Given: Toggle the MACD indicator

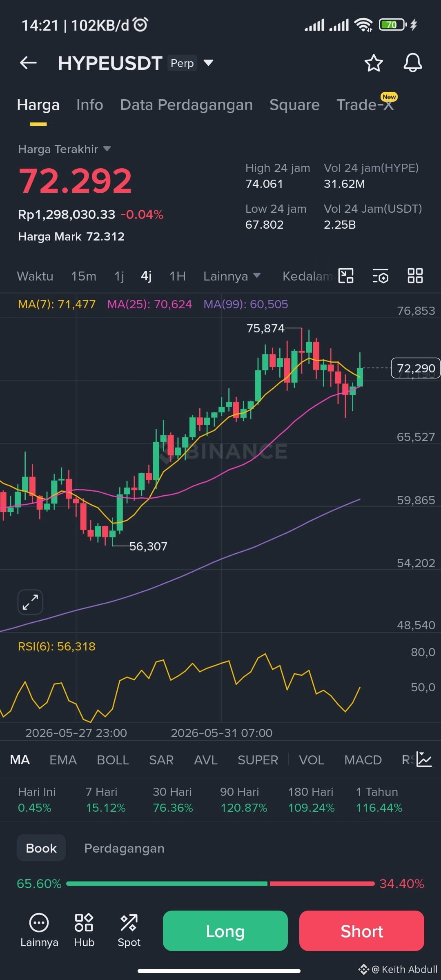Looking at the screenshot, I should 363,759.
